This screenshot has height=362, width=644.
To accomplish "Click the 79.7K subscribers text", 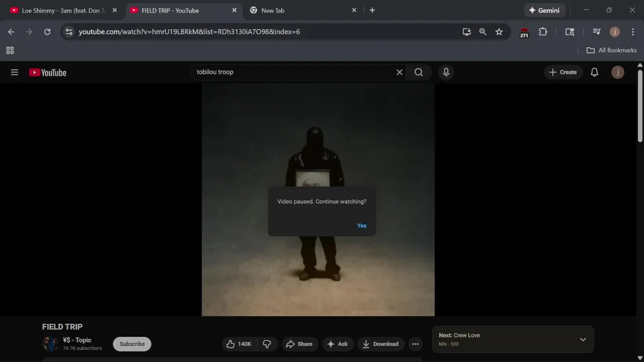I will click(x=83, y=348).
